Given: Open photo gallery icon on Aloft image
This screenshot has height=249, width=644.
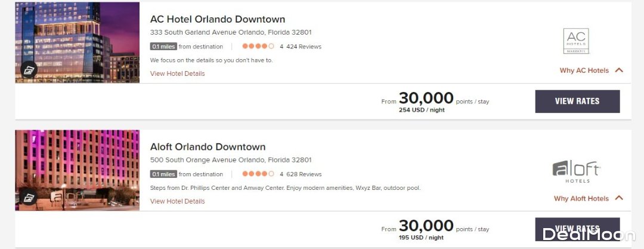Looking at the screenshot, I should click(29, 198).
